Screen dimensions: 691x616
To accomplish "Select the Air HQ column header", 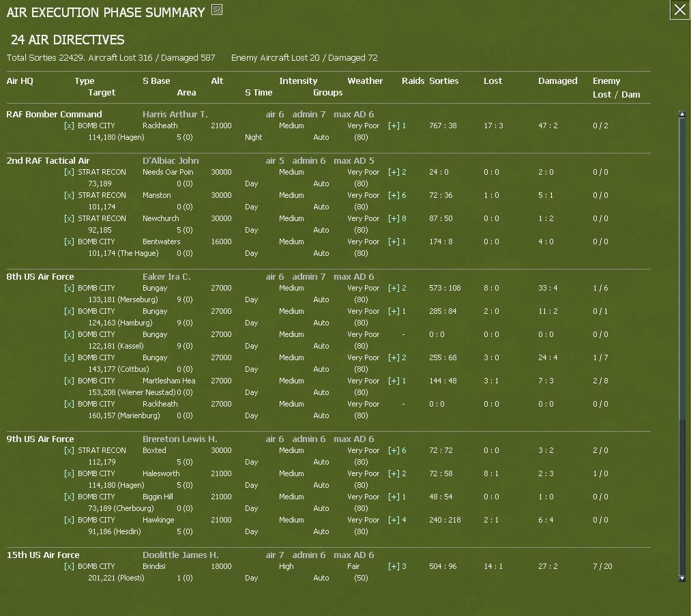I will click(20, 81).
